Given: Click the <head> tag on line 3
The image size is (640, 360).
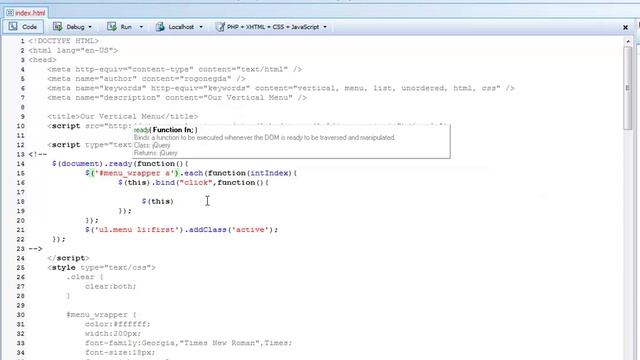Looking at the screenshot, I should (42, 60).
